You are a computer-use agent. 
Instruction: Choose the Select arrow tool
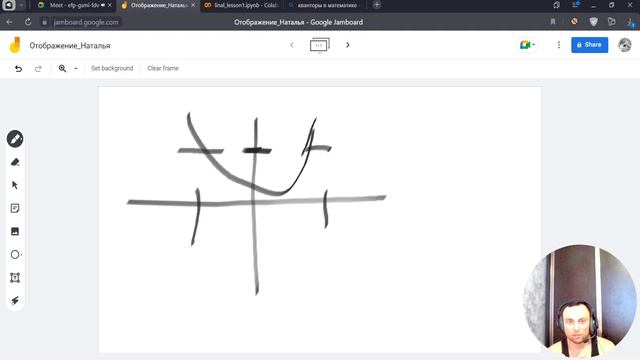(x=15, y=185)
